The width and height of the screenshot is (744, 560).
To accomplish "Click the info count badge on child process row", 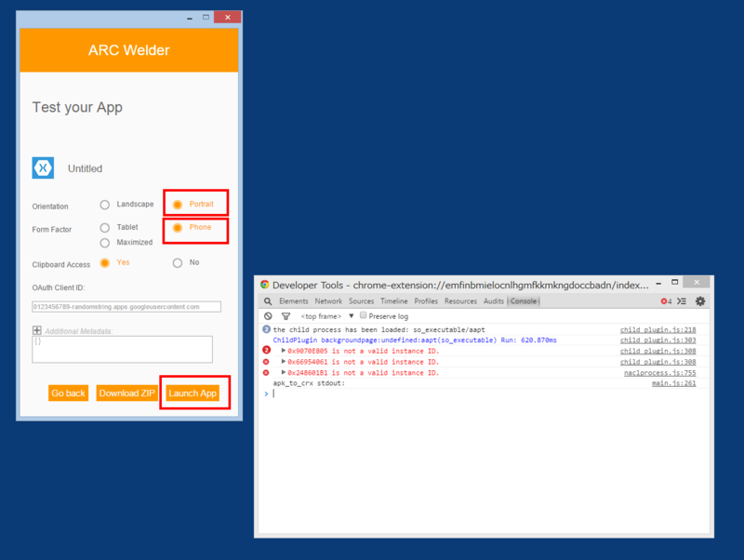I will click(x=266, y=329).
